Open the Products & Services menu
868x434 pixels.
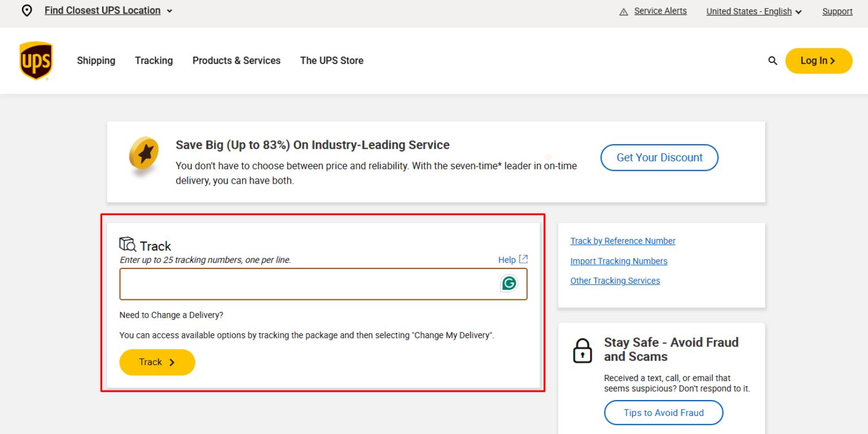[236, 60]
